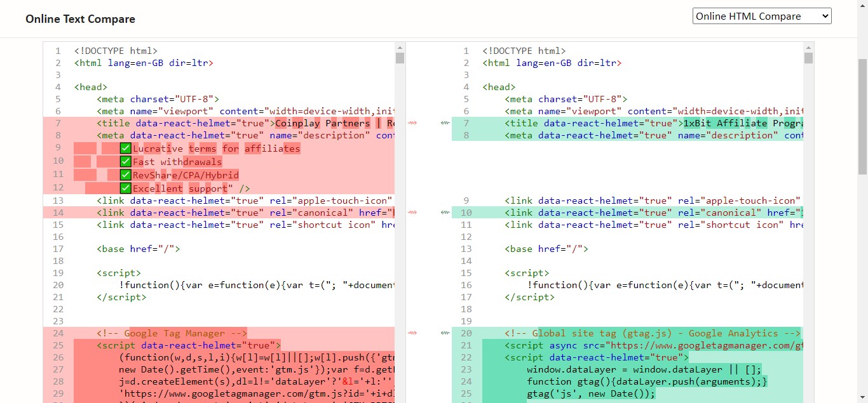Click green merge-left arrow beside right line 7
Image resolution: width=868 pixels, height=403 pixels.
tap(445, 123)
